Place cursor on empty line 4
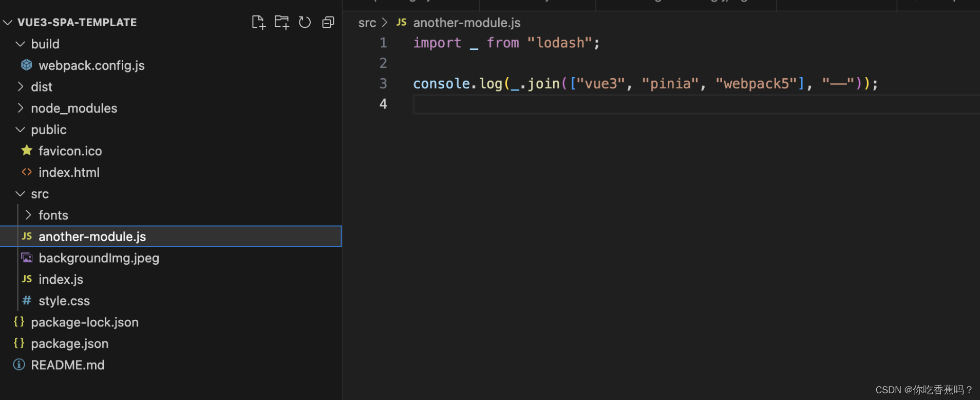 696,104
